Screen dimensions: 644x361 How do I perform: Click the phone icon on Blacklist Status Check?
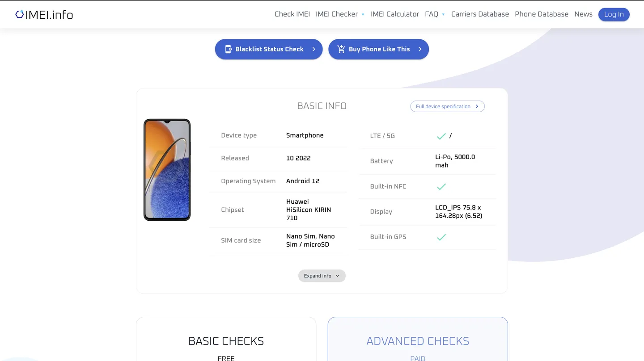click(228, 49)
